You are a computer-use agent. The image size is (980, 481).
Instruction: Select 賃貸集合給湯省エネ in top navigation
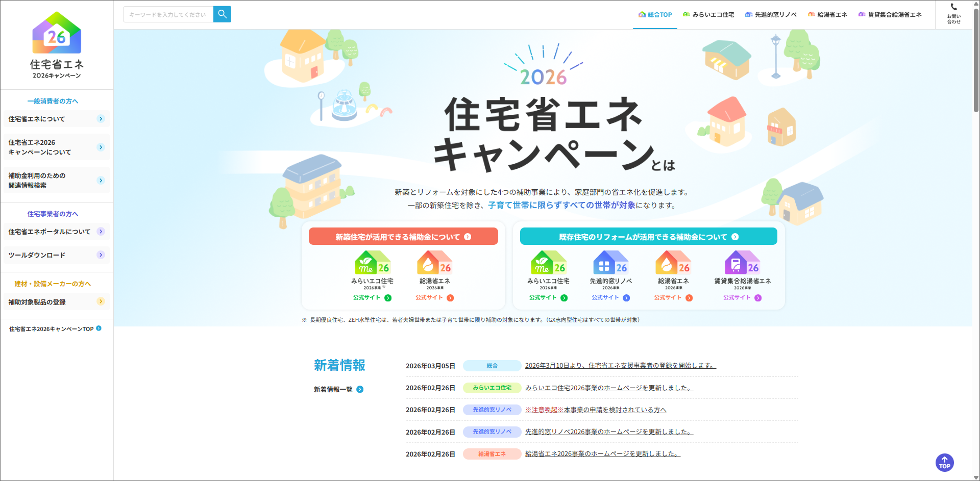(x=890, y=15)
